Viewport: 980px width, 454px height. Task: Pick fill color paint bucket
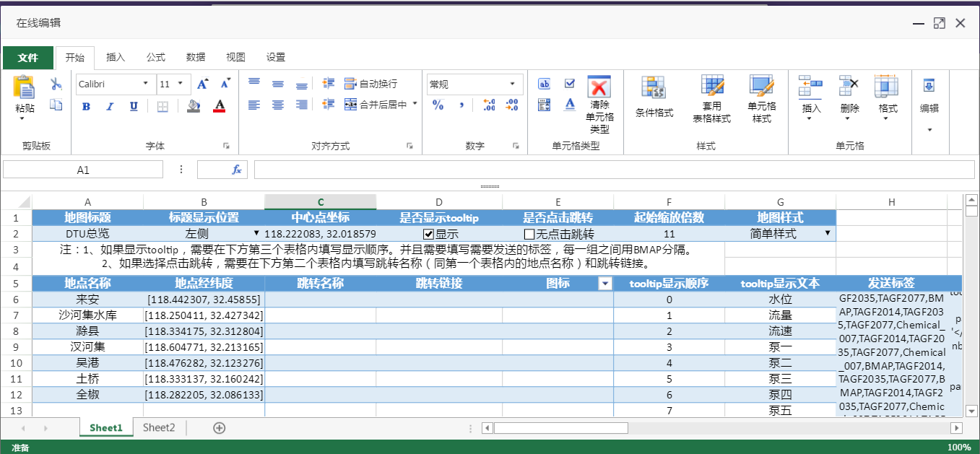coord(193,106)
